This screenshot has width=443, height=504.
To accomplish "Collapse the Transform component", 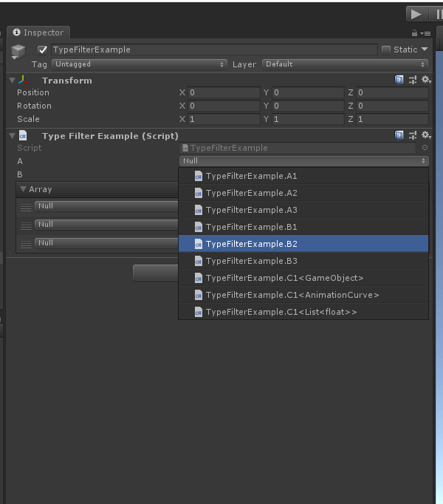I will (x=12, y=80).
